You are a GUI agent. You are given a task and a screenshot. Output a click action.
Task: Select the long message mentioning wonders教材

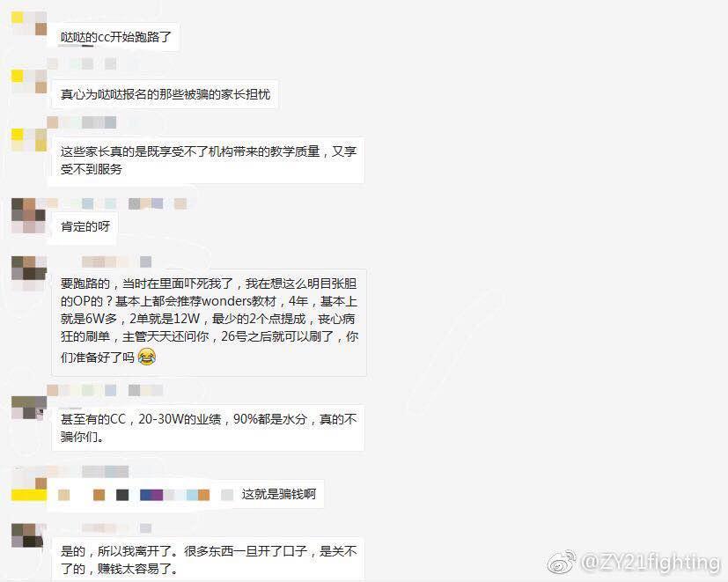pos(209,322)
